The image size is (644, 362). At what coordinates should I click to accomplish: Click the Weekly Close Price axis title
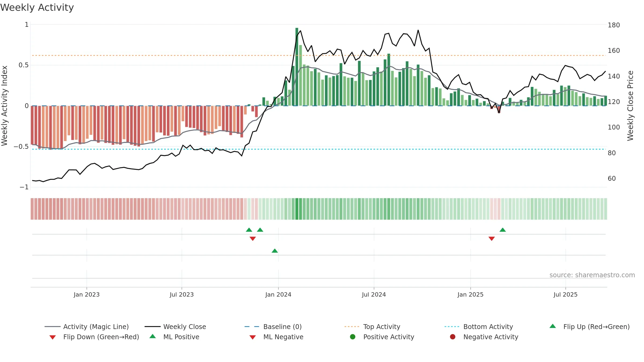(x=630, y=106)
